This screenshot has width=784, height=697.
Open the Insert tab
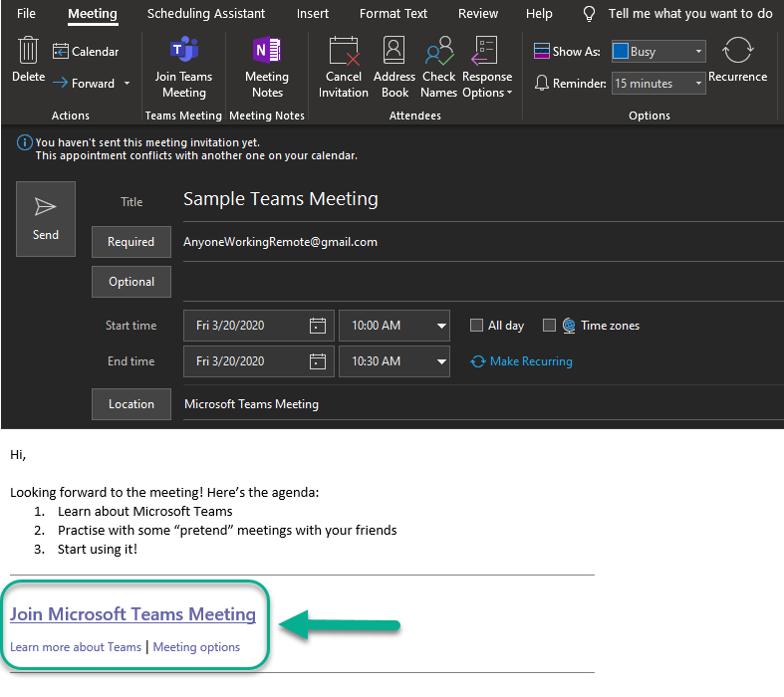[313, 14]
